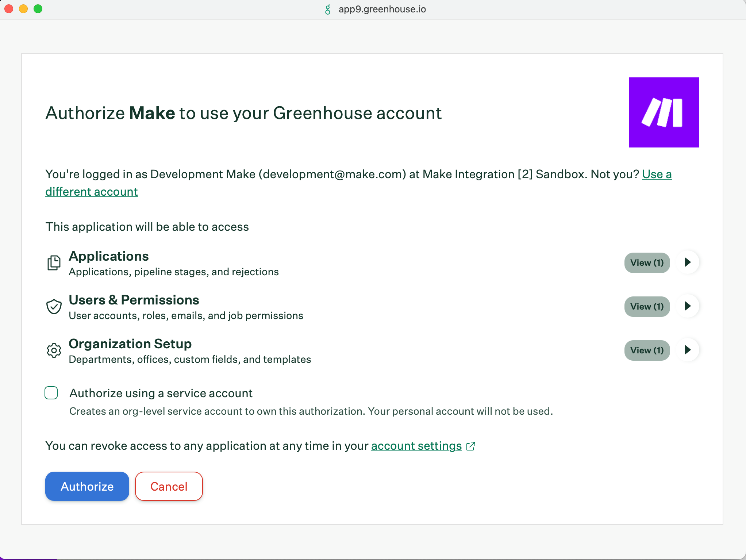Click the Authorize button
This screenshot has height=560, width=746.
(x=87, y=486)
